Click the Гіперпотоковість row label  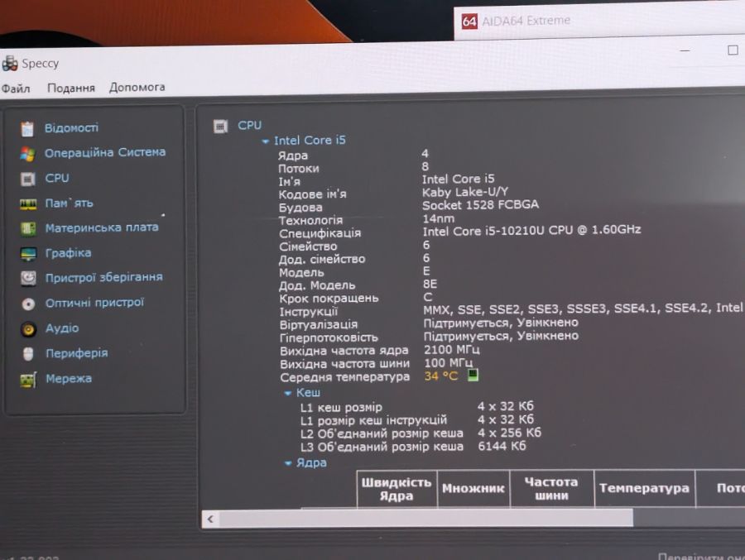(329, 338)
